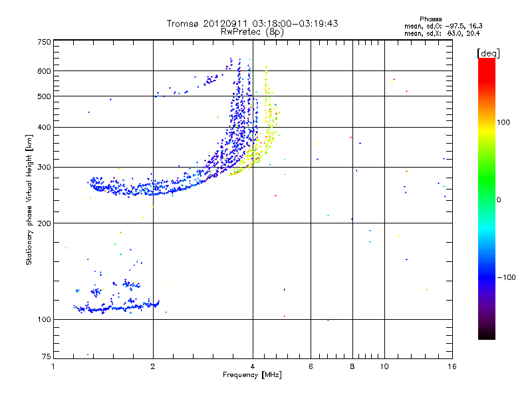Image resolution: width=532 pixels, height=399 pixels.
Task: Click the "Phases" heading text
Action: pos(430,19)
